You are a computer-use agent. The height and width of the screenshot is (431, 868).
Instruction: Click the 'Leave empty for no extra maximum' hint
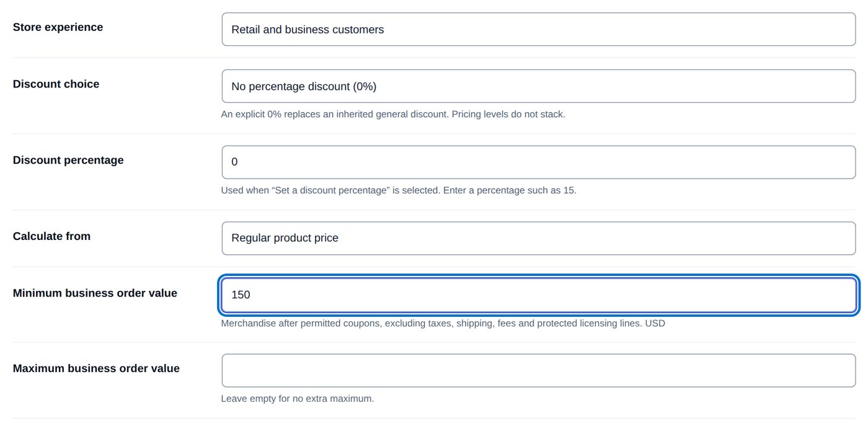point(298,399)
